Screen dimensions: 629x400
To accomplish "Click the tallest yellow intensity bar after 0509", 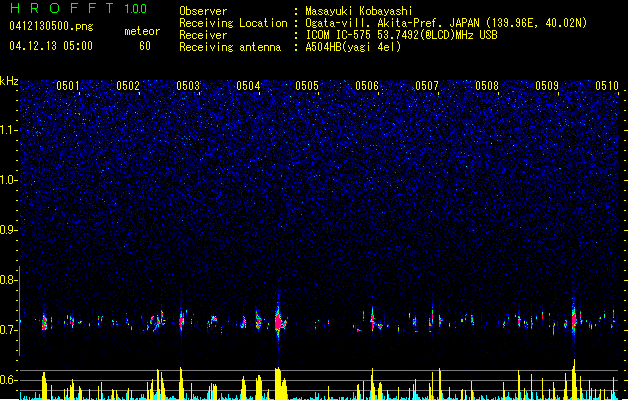I will coord(574,379).
